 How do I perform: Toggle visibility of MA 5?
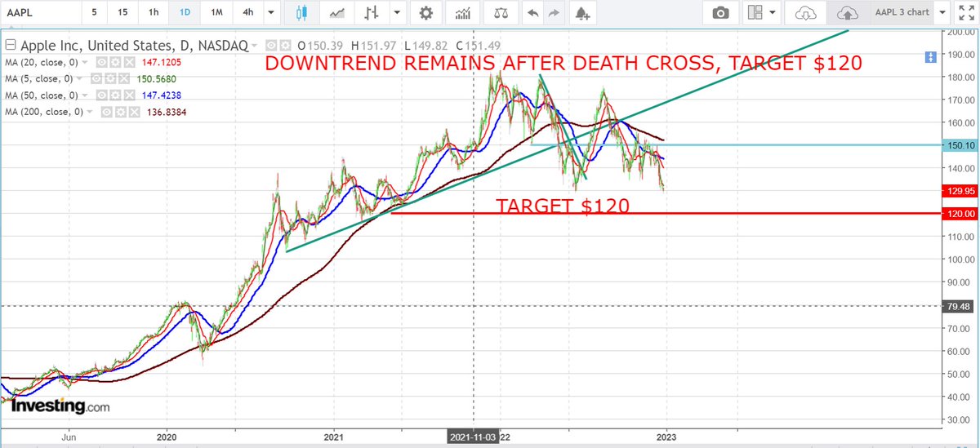tap(96, 79)
